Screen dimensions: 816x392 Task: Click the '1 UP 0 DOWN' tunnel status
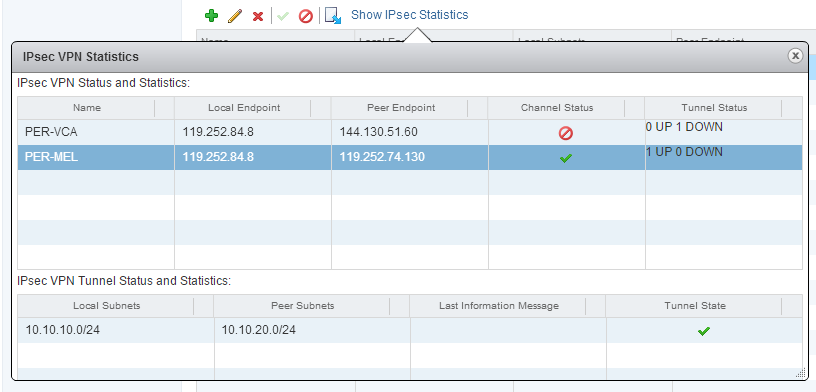point(684,151)
